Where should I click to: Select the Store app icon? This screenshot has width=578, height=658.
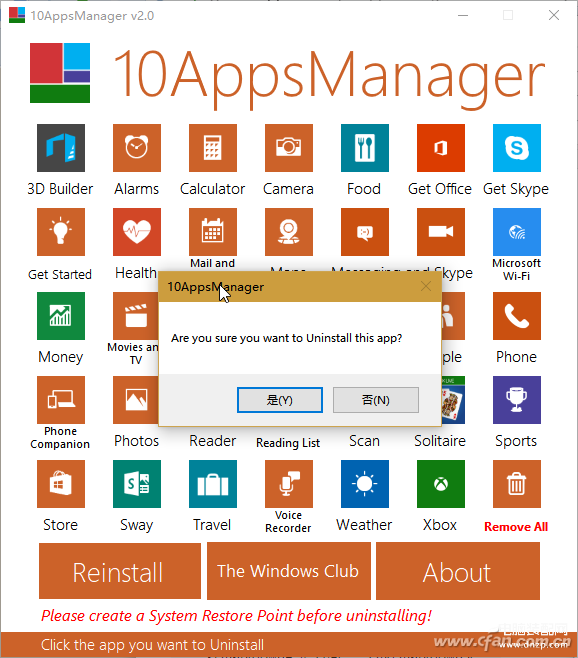pyautogui.click(x=61, y=483)
